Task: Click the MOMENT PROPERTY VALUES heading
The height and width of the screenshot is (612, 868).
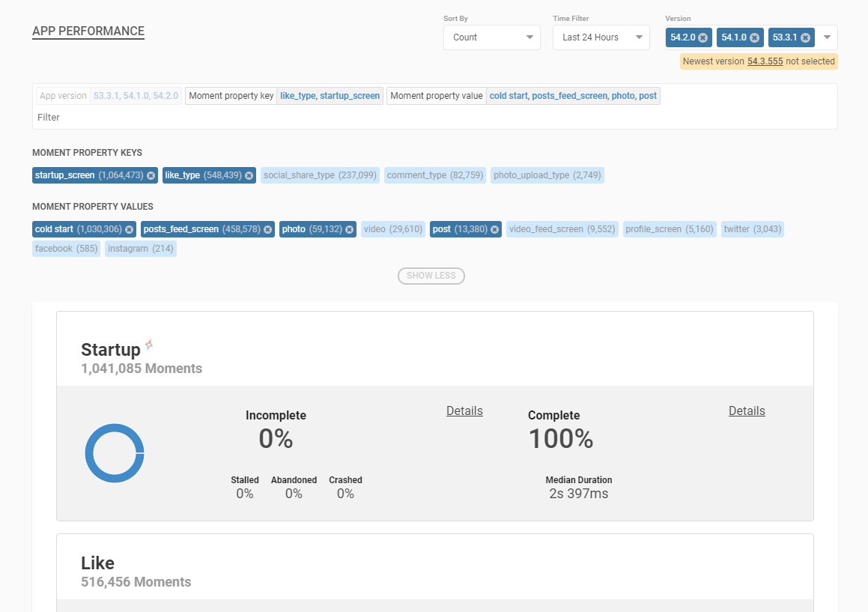Action: 92,207
